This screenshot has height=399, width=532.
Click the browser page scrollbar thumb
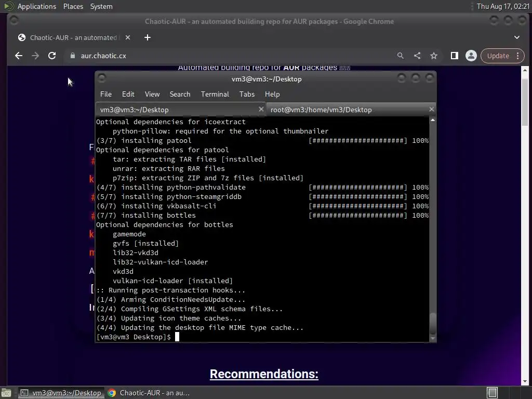pos(525,102)
